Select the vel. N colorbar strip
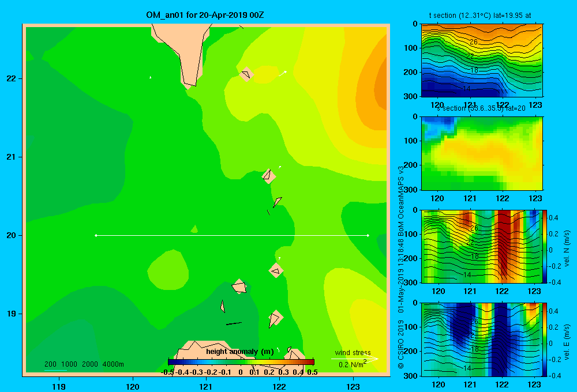 click(545, 246)
